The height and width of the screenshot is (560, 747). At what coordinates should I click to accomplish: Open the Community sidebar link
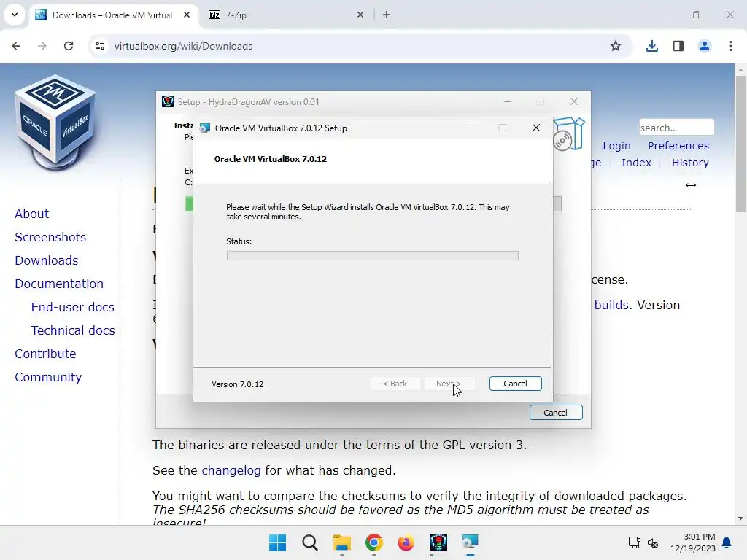pyautogui.click(x=48, y=377)
